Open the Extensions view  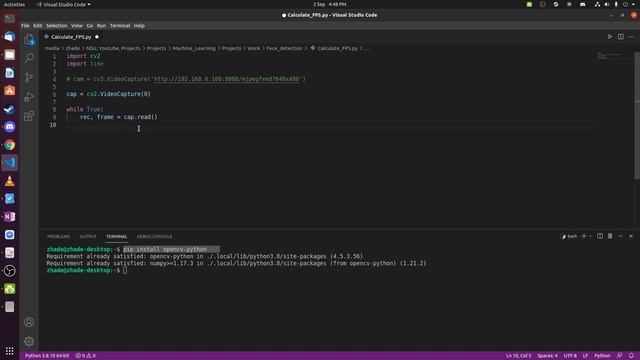tap(29, 116)
